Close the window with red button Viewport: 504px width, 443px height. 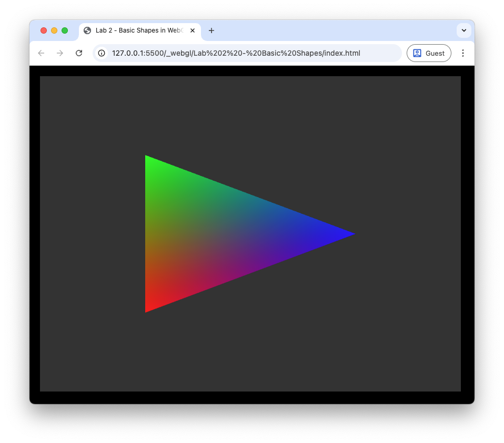(x=44, y=30)
